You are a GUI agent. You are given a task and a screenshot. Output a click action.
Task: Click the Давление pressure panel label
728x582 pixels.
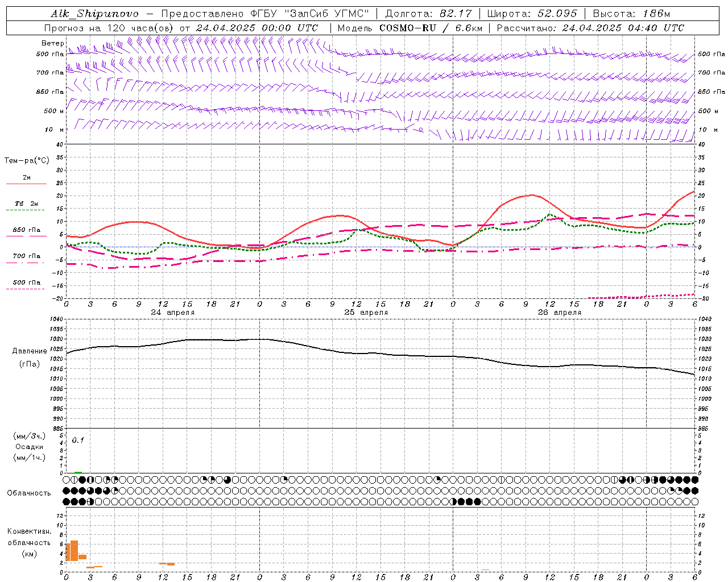point(30,351)
